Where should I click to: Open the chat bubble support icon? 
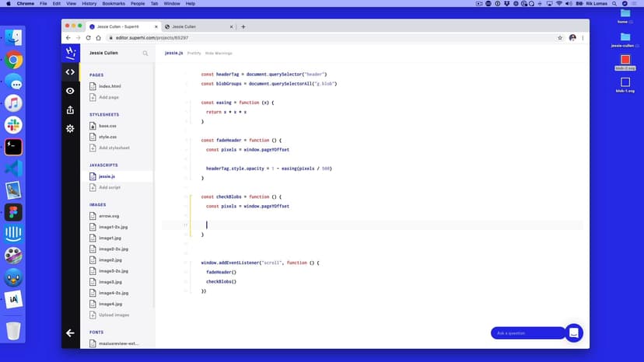[573, 332]
